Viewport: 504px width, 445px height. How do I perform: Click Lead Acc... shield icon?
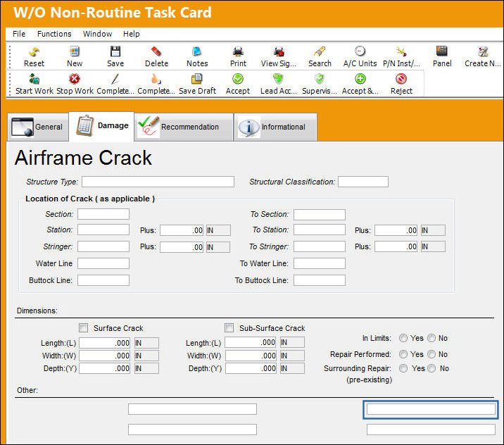[278, 79]
